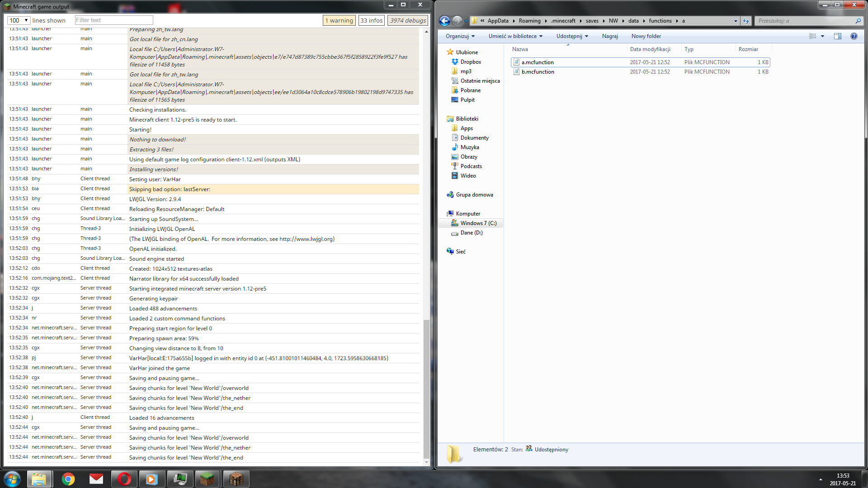Click the log vertical scrollbar thumb
Screen dimensions: 868x488
tap(426, 389)
